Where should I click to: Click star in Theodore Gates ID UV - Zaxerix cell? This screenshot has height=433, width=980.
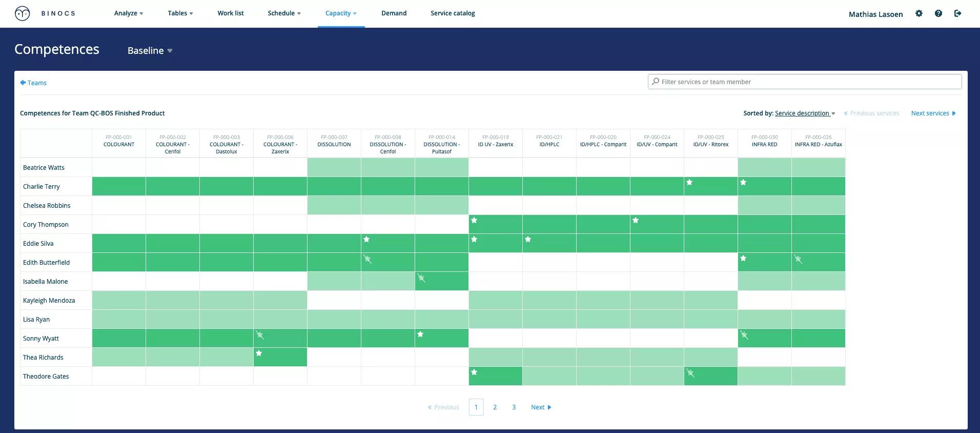(x=474, y=372)
